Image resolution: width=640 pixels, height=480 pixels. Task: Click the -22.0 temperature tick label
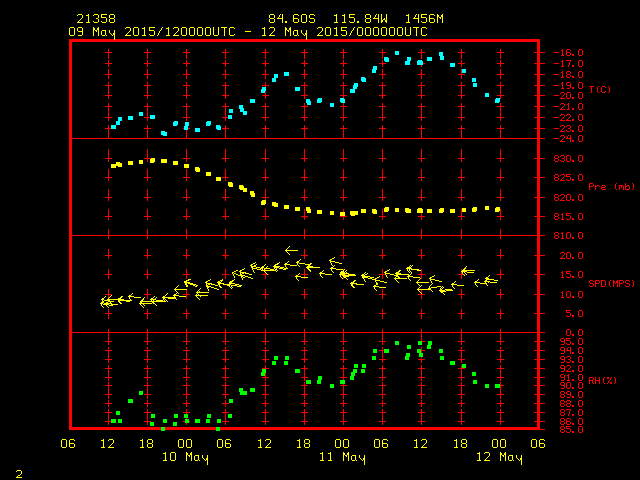[x=568, y=118]
